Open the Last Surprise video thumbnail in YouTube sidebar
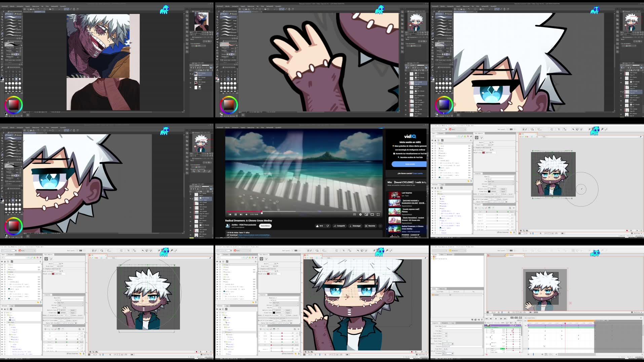This screenshot has width=644, height=362. pos(394,195)
